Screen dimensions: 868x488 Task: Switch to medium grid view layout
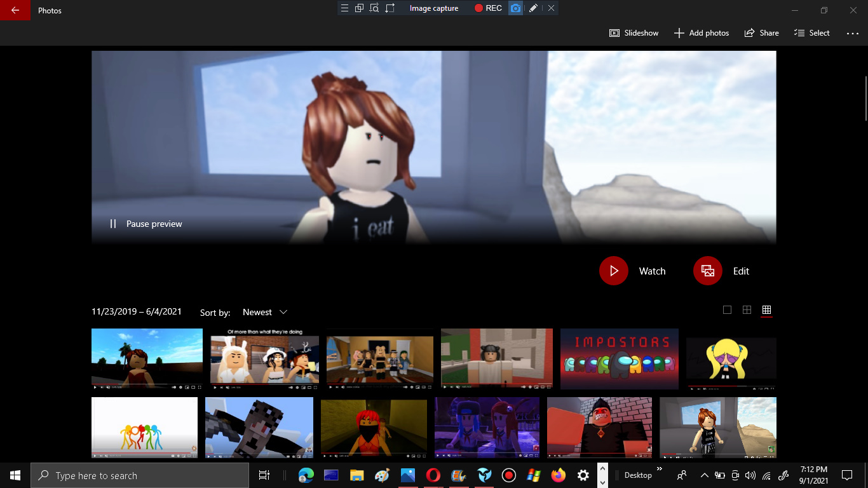tap(747, 310)
